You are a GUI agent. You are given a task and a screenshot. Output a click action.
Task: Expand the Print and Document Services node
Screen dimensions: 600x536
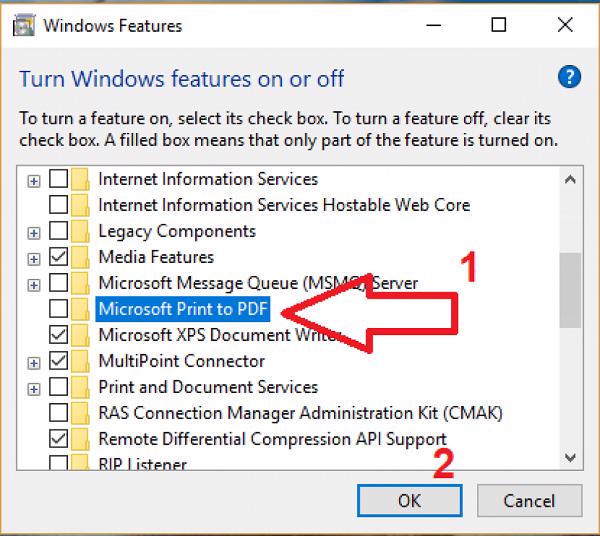[34, 387]
